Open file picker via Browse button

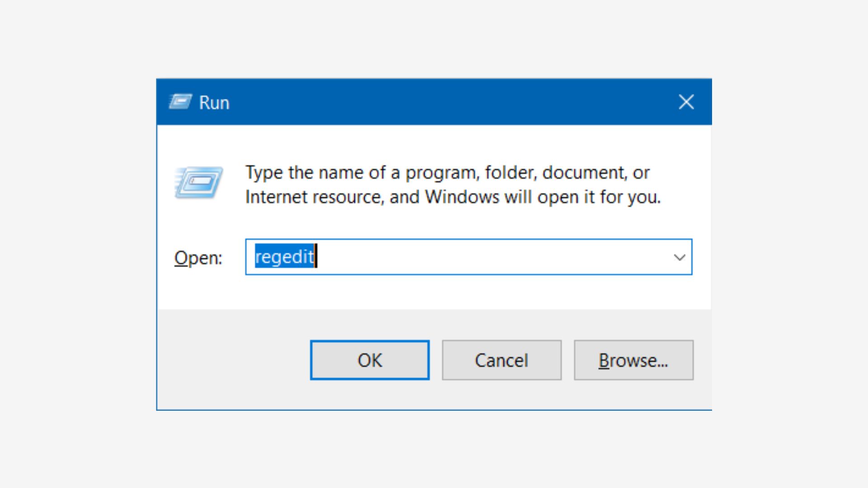[633, 360]
